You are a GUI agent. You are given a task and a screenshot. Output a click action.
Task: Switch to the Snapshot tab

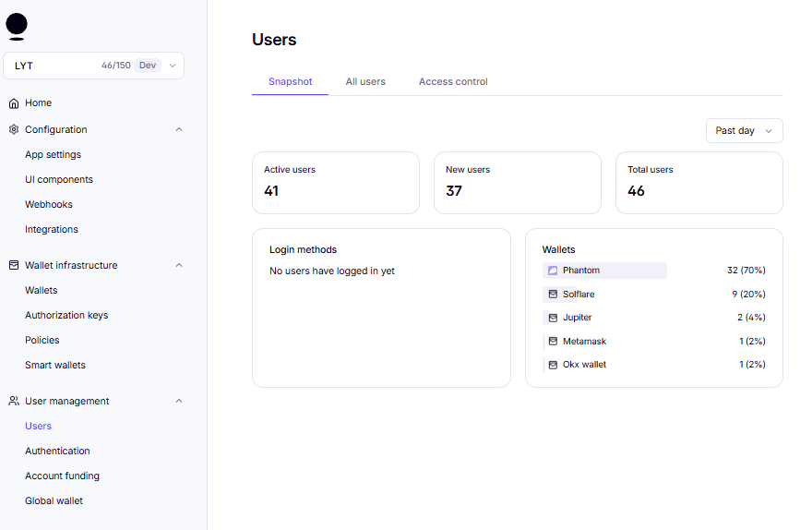click(x=290, y=82)
